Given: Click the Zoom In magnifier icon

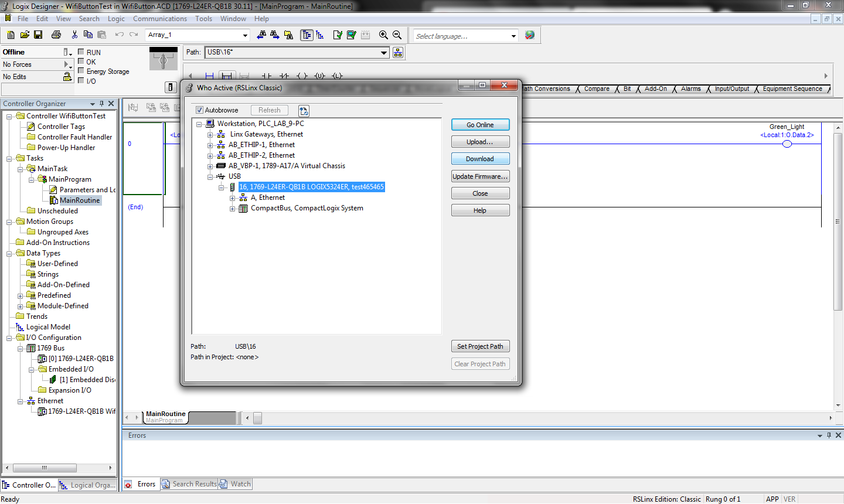Looking at the screenshot, I should 383,35.
